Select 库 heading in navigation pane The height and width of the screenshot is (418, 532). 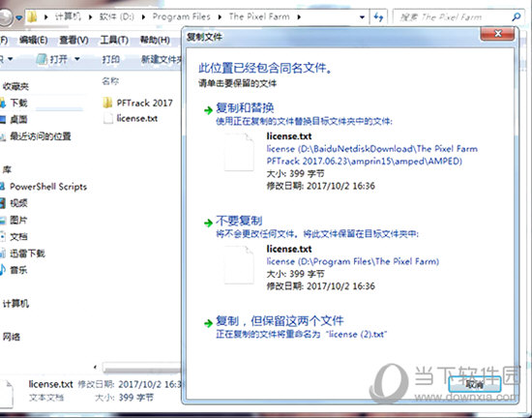[x=7, y=169]
